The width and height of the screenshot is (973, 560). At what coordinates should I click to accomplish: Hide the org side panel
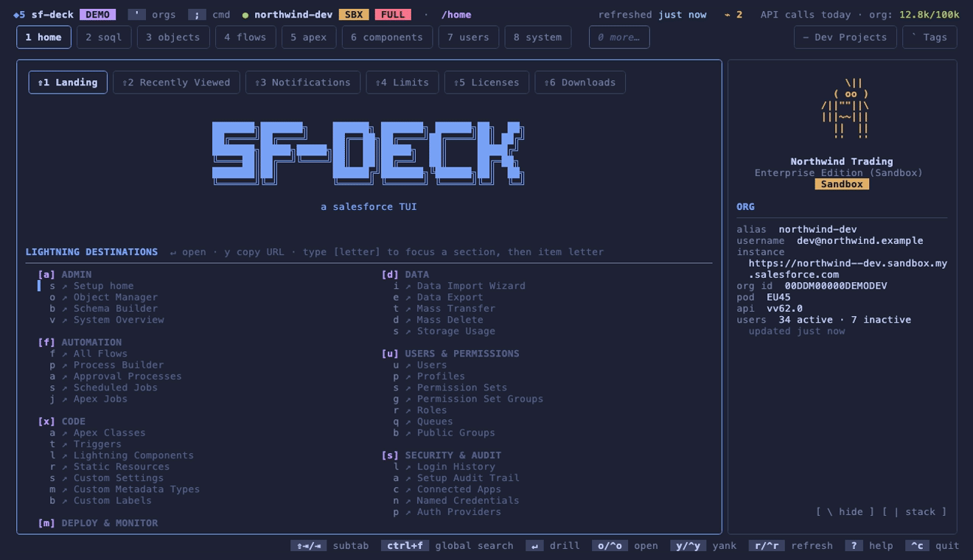[845, 512]
